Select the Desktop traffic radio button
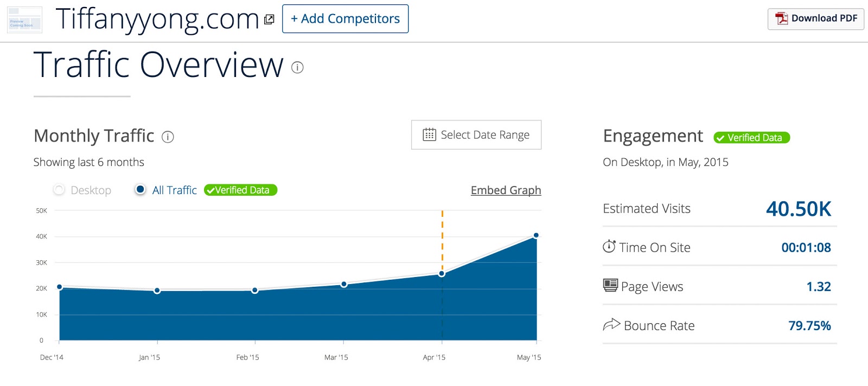Viewport: 868px width, 386px height. click(x=59, y=190)
